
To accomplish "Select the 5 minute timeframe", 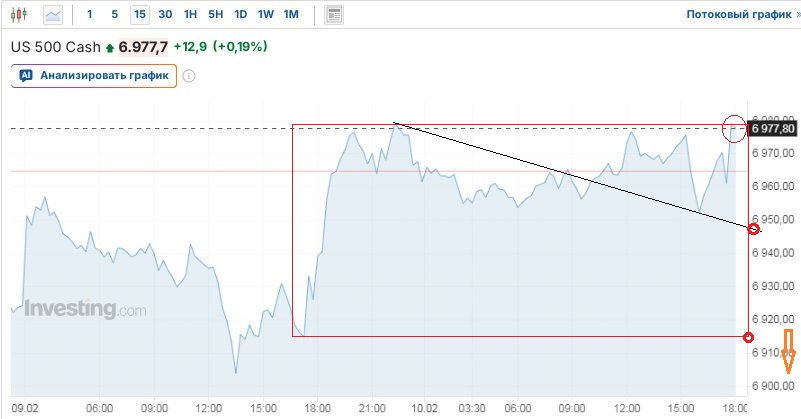I will tap(114, 15).
